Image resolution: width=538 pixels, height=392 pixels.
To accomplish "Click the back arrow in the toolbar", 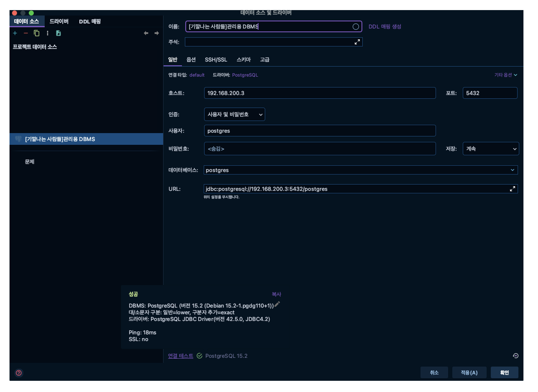I will tap(146, 33).
